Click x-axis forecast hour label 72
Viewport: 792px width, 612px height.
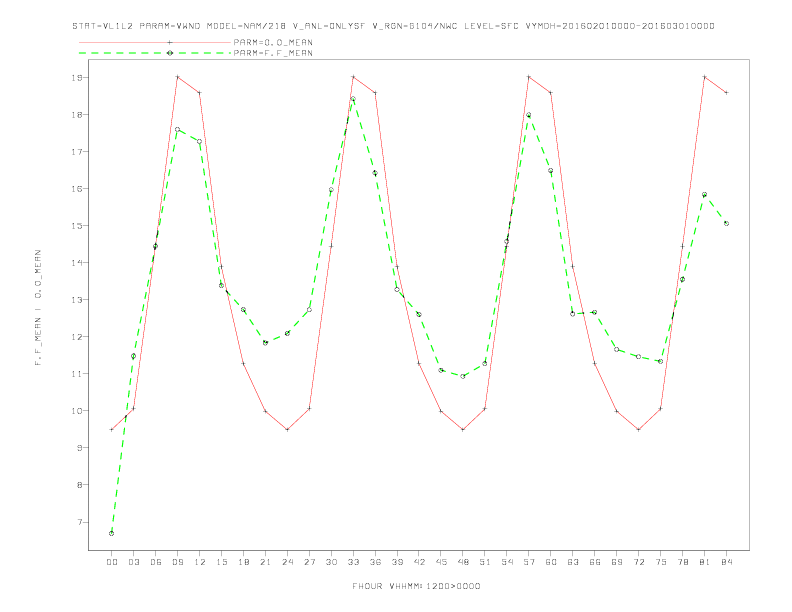click(639, 562)
